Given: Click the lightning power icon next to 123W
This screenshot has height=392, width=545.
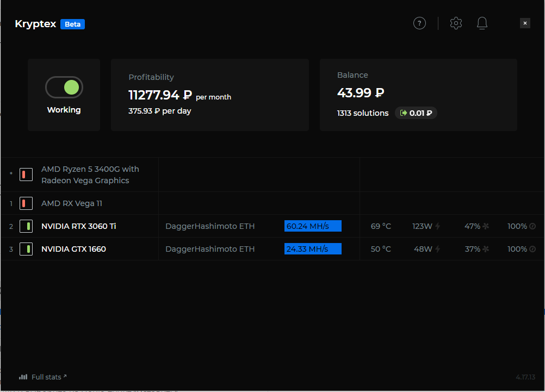Looking at the screenshot, I should [438, 226].
